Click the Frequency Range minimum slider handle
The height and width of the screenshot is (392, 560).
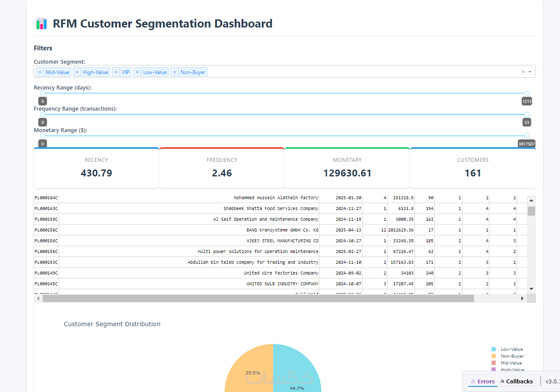click(x=43, y=114)
